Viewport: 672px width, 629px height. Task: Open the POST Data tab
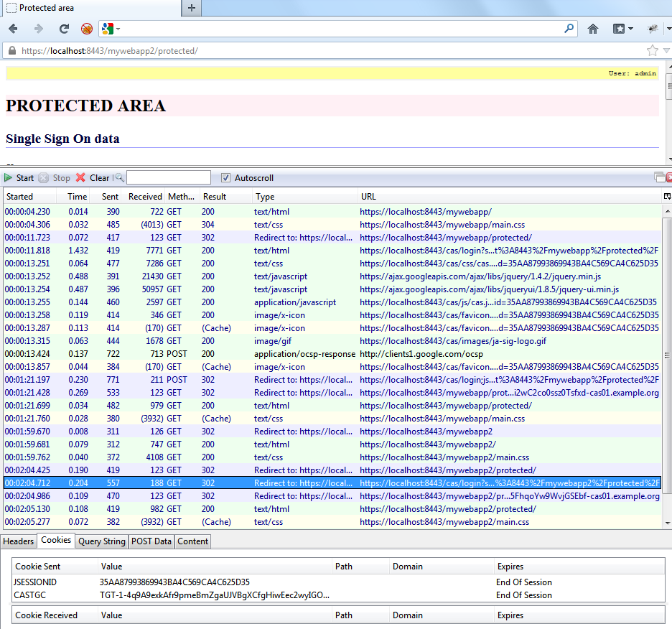(151, 541)
